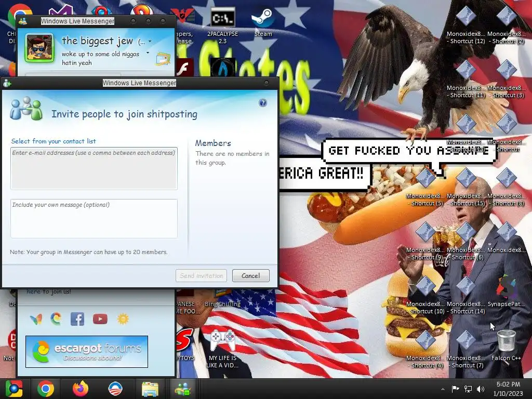The height and width of the screenshot is (399, 532).
Task: Click the Escargot swirl icon in Messenger
Action: coord(56,319)
